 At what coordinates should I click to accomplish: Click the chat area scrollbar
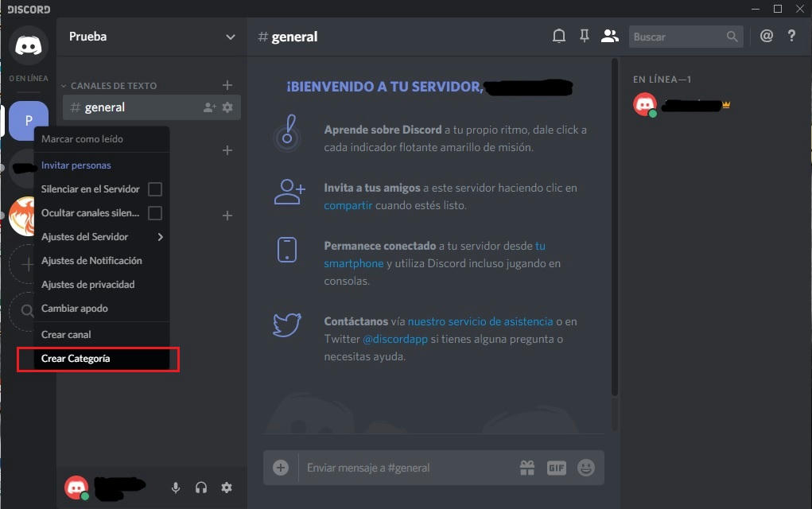coord(615,227)
